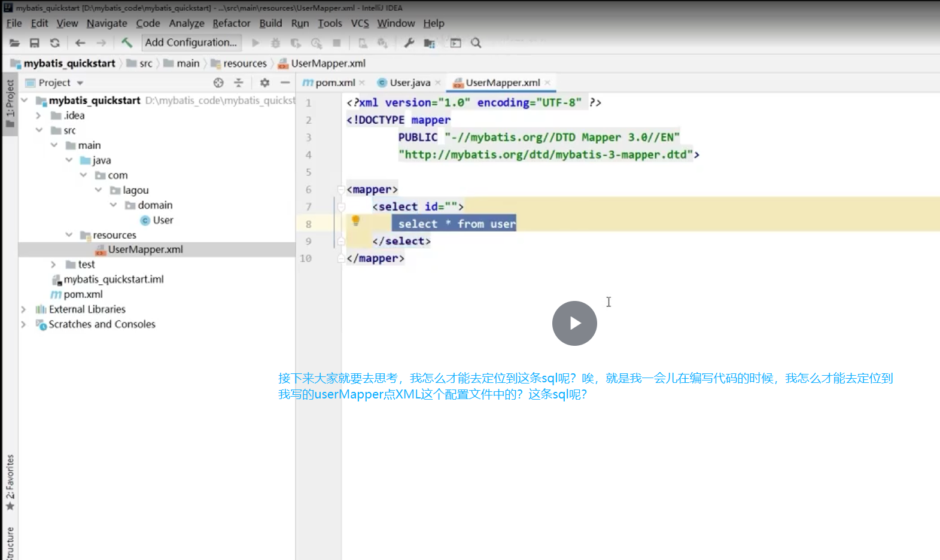Open the File menu

[x=14, y=23]
